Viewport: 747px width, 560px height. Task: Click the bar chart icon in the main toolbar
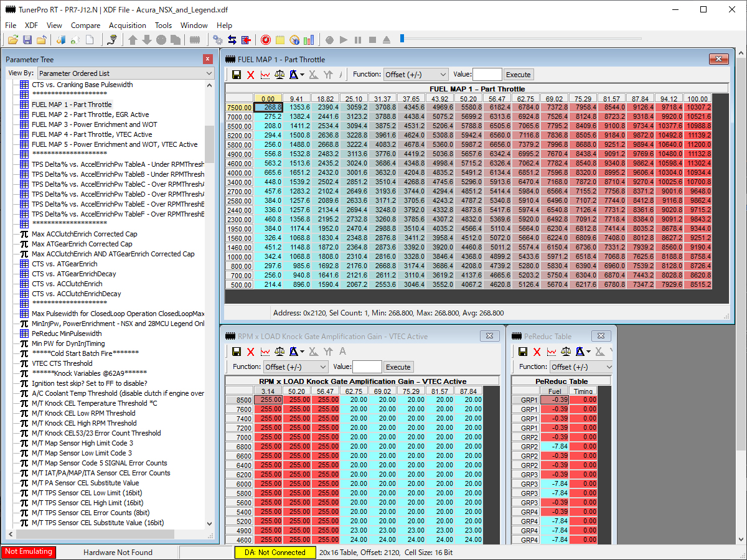[x=309, y=40]
